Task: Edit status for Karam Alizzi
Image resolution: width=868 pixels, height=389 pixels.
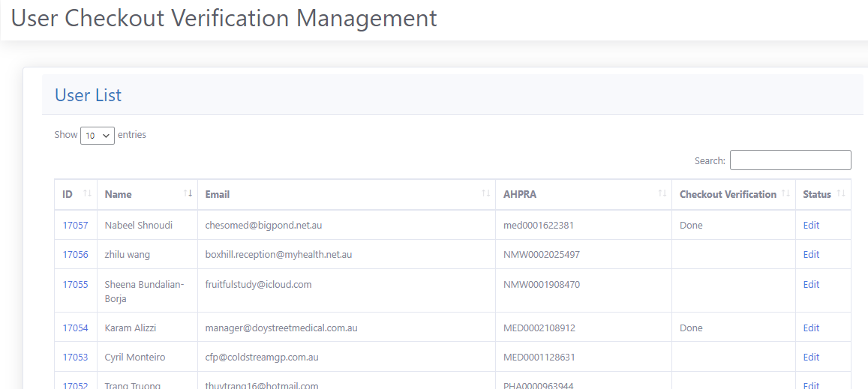Action: (811, 328)
